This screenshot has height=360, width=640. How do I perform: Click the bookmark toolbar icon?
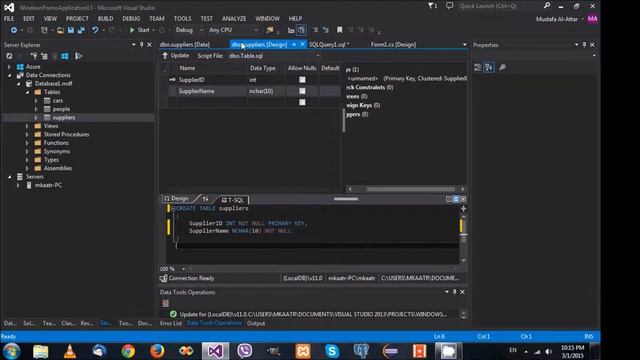point(340,30)
